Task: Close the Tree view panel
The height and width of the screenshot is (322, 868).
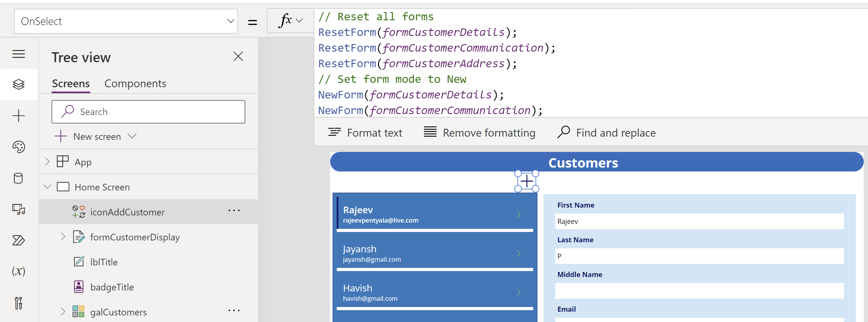Action: [238, 56]
